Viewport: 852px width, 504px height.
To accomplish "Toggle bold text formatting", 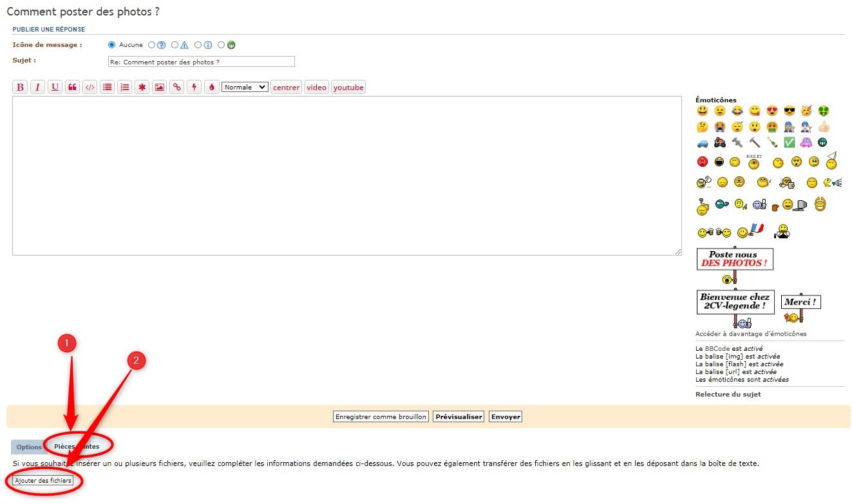I will pyautogui.click(x=20, y=88).
